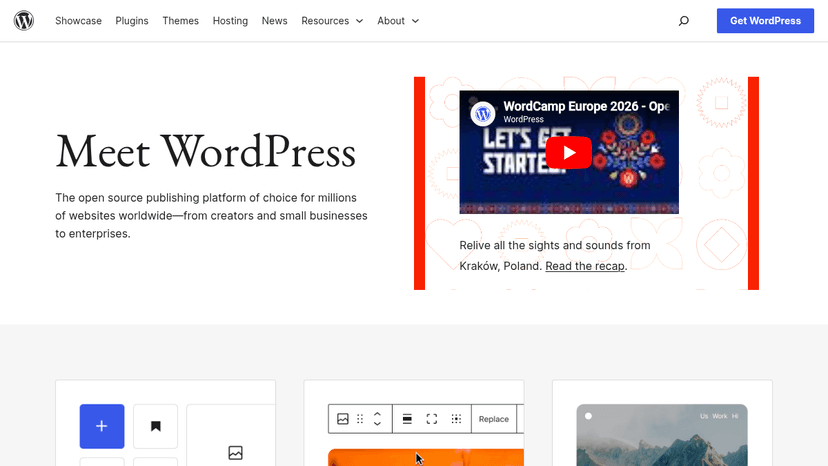828x466 pixels.
Task: Click the dotted grid icon in the block toolbar
Action: [456, 419]
